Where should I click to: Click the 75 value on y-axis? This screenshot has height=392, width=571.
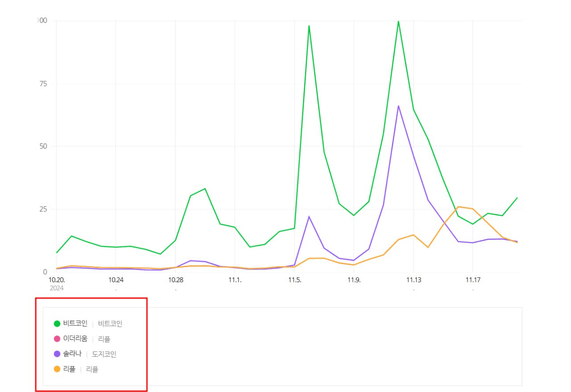tap(42, 83)
